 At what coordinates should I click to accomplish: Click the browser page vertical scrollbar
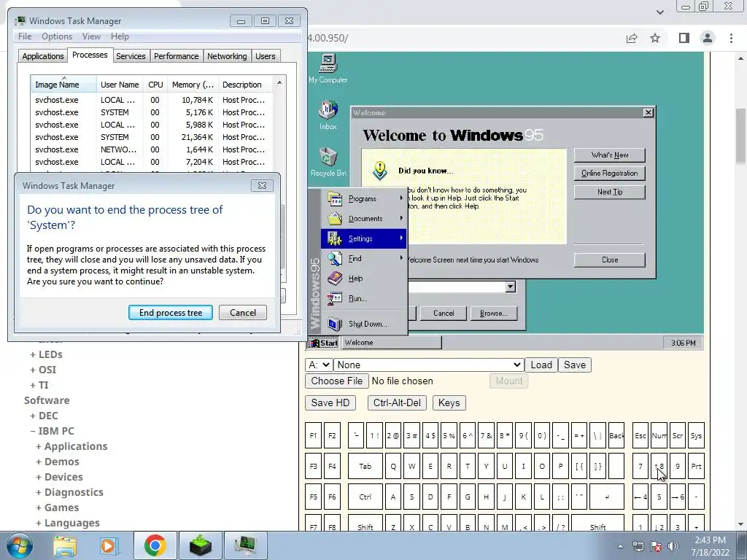tap(740, 136)
